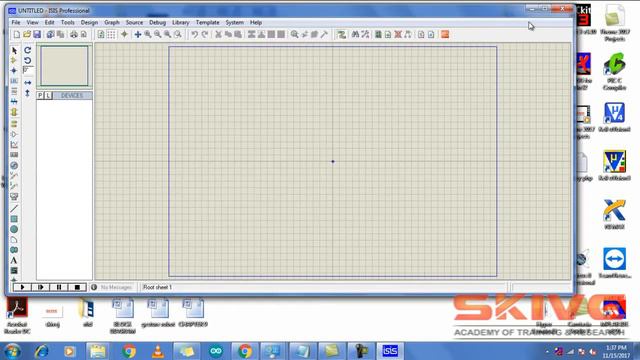Select the Generator Mode tool
This screenshot has height=360, width=640.
(x=14, y=165)
